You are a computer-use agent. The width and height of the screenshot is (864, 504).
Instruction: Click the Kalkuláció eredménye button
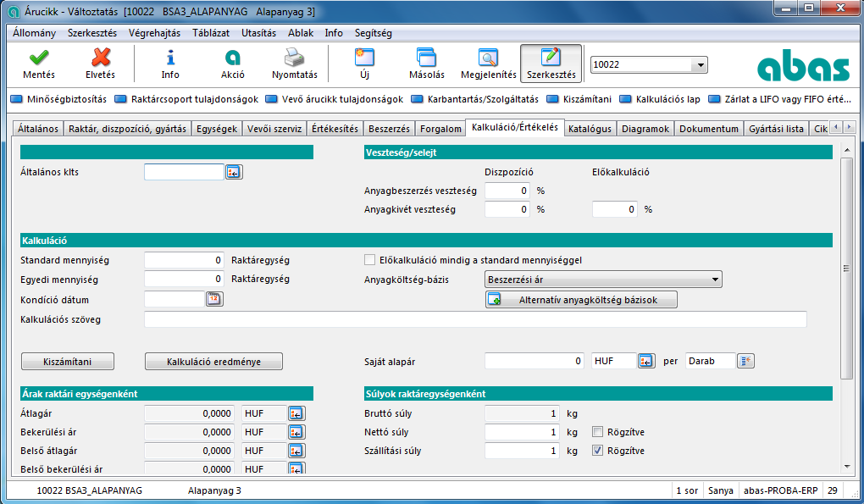click(x=213, y=362)
